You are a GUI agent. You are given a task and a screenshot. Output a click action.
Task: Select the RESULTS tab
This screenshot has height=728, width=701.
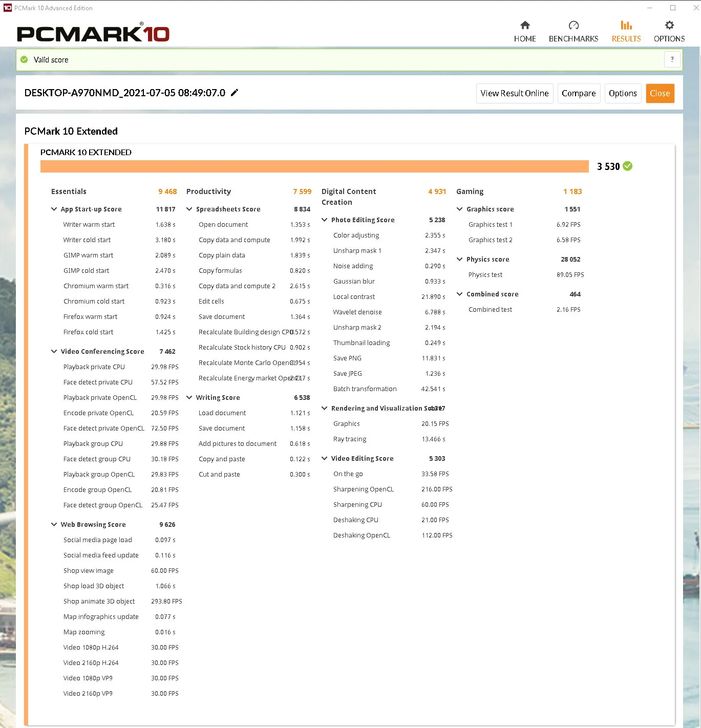626,32
